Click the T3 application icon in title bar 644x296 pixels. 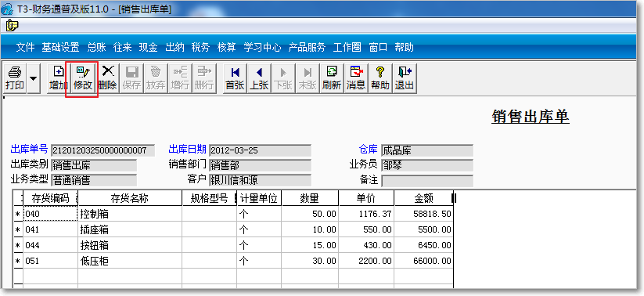click(x=7, y=9)
